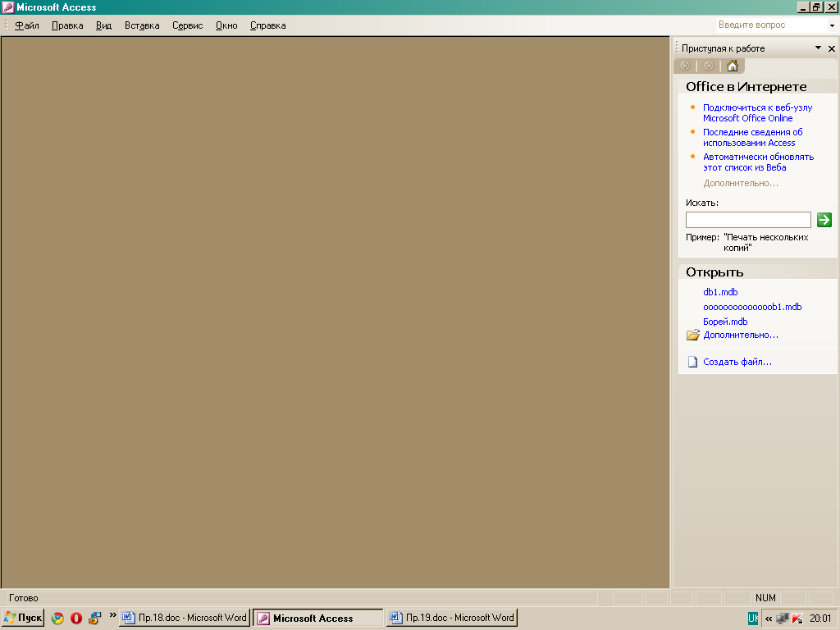
Task: Switch to Пр.18.doc Microsoft Word window
Action: point(185,618)
